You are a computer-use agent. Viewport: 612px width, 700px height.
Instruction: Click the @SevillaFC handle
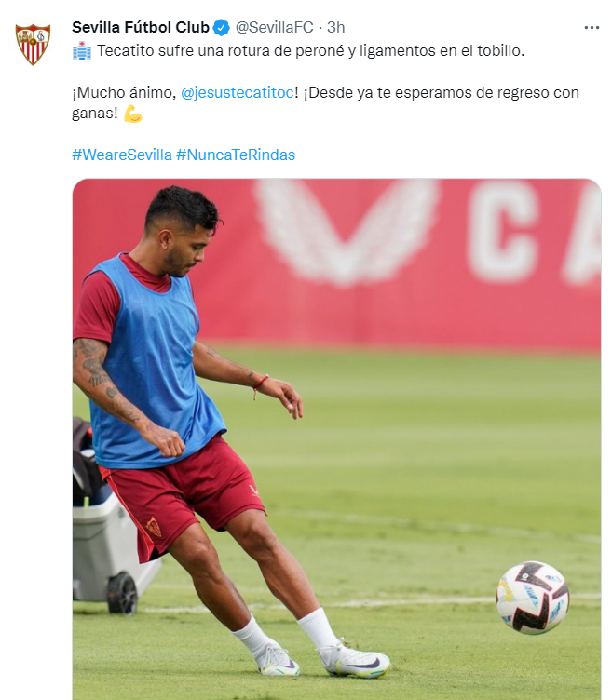(274, 27)
